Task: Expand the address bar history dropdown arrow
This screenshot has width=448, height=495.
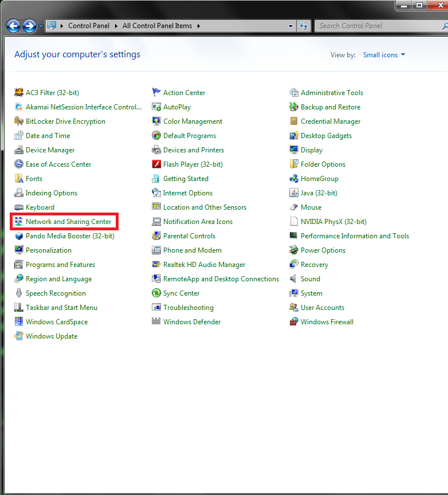Action: pyautogui.click(x=290, y=26)
